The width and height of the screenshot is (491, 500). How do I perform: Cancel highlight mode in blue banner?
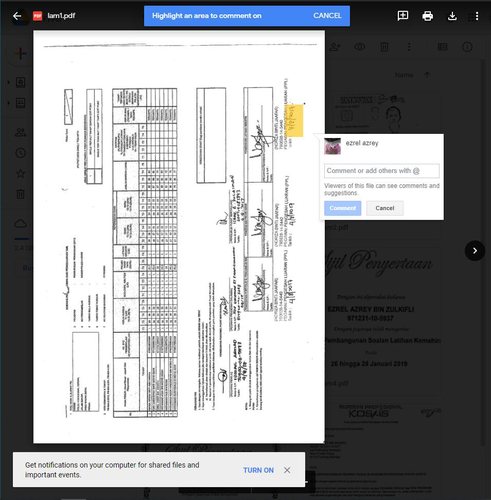tap(327, 16)
